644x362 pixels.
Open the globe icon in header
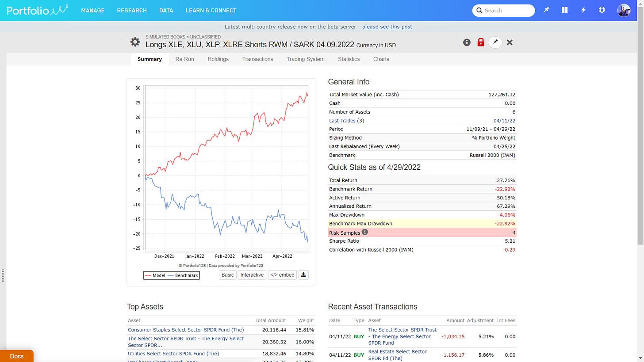602,10
